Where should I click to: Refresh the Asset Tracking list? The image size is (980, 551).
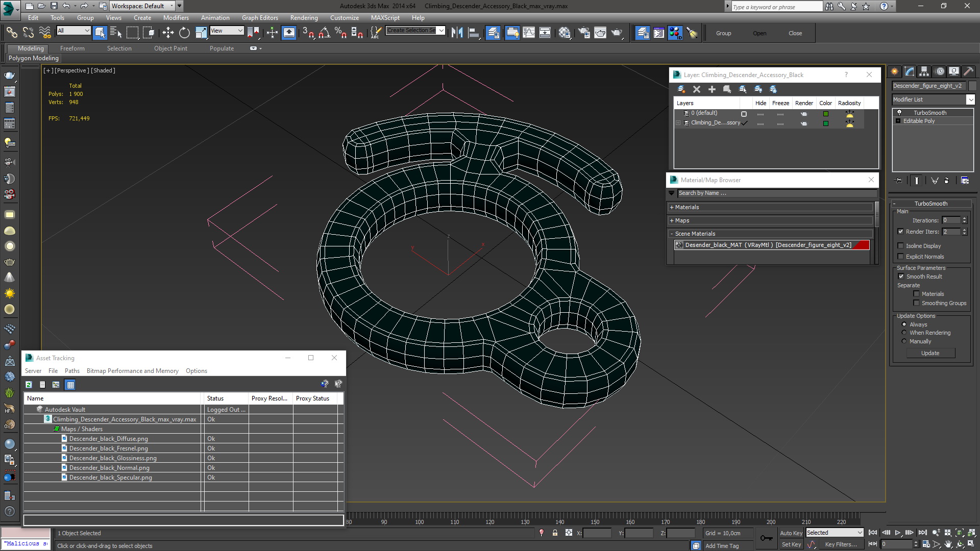pyautogui.click(x=29, y=385)
